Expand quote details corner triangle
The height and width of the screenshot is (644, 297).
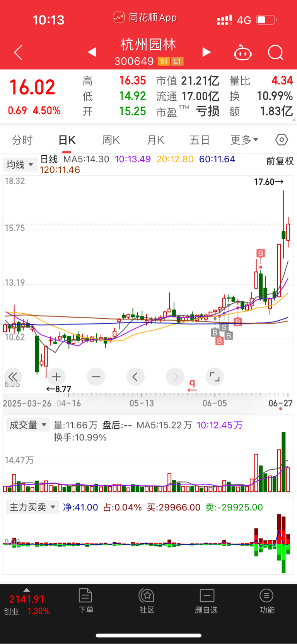coord(294,120)
